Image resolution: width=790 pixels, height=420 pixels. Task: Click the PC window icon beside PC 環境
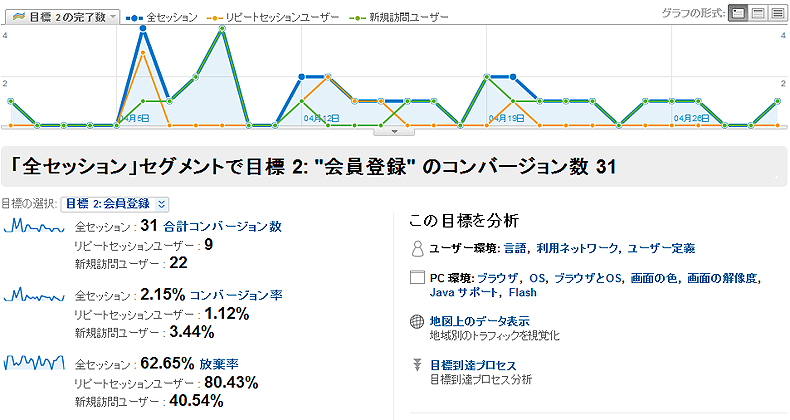417,277
